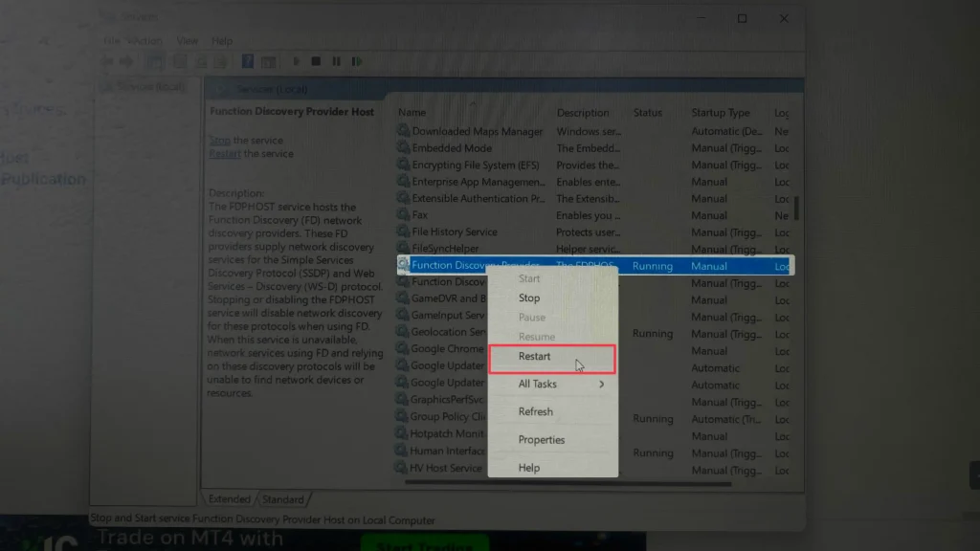
Task: Select the Human Interface Device service
Action: click(x=447, y=451)
